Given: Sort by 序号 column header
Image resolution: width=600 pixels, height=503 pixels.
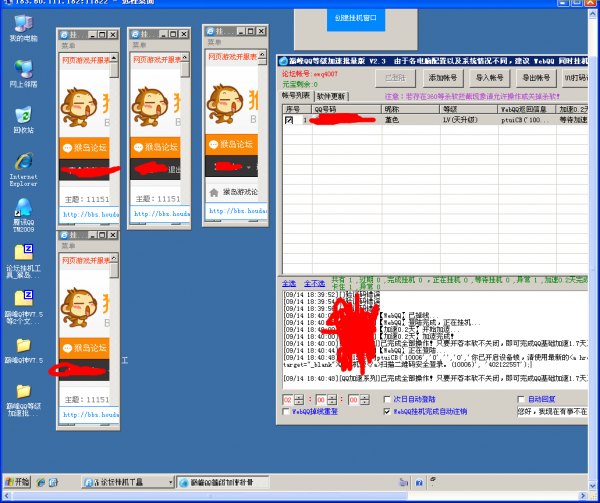Looking at the screenshot, I should [297, 109].
